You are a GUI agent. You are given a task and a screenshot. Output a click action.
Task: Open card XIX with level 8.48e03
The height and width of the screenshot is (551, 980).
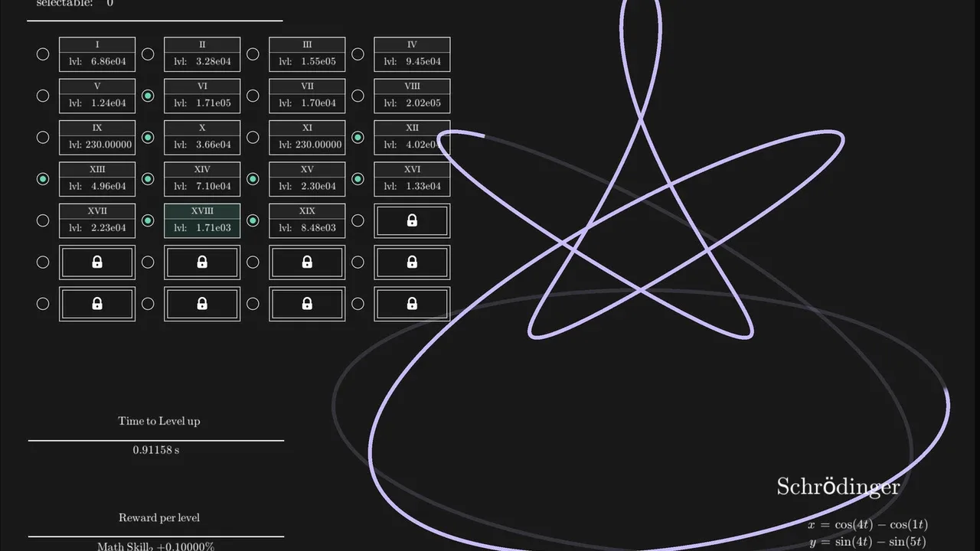(x=307, y=220)
